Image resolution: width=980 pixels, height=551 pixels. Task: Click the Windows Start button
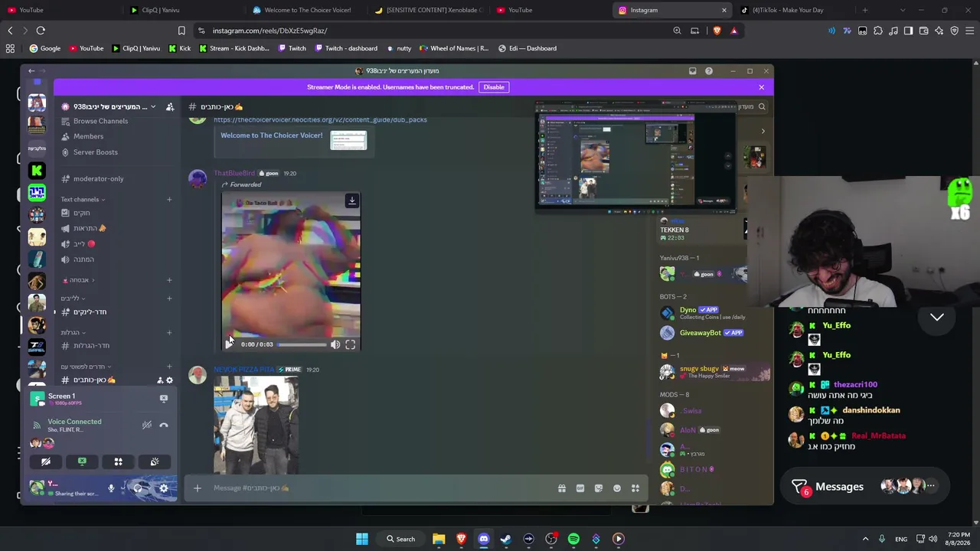362,539
